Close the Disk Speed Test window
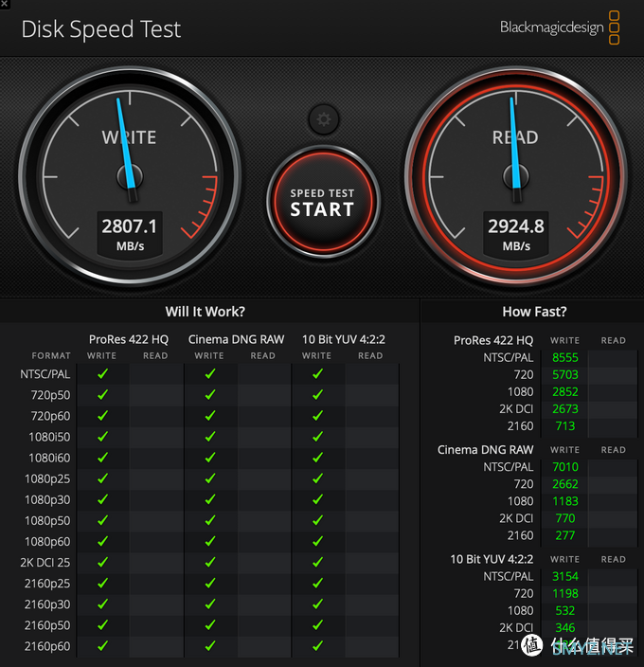This screenshot has height=667, width=644. click(4, 4)
